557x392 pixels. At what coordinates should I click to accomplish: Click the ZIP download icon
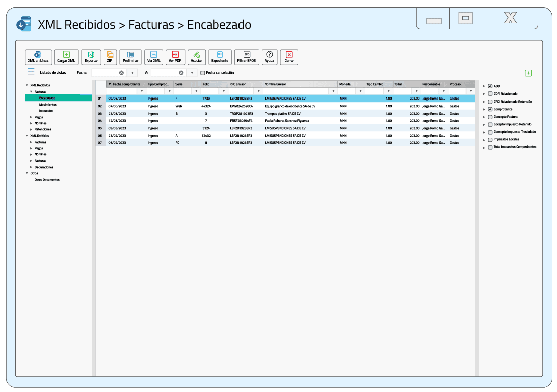point(110,57)
